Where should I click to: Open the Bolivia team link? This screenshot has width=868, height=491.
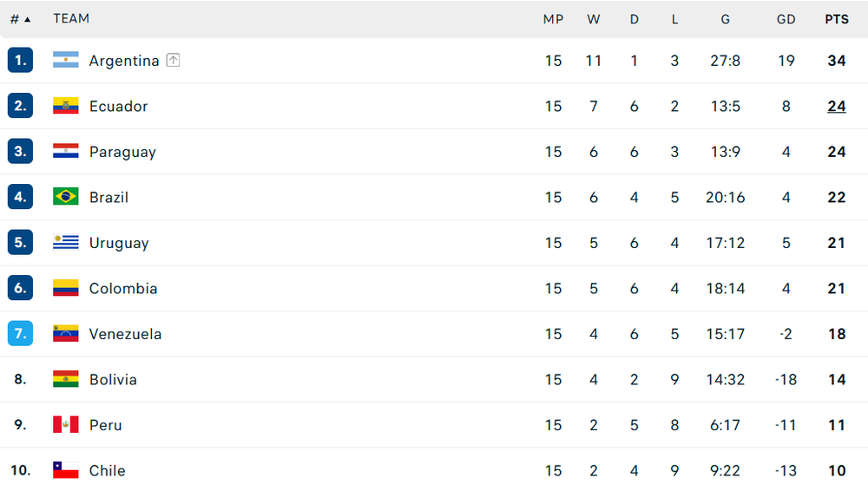(113, 380)
